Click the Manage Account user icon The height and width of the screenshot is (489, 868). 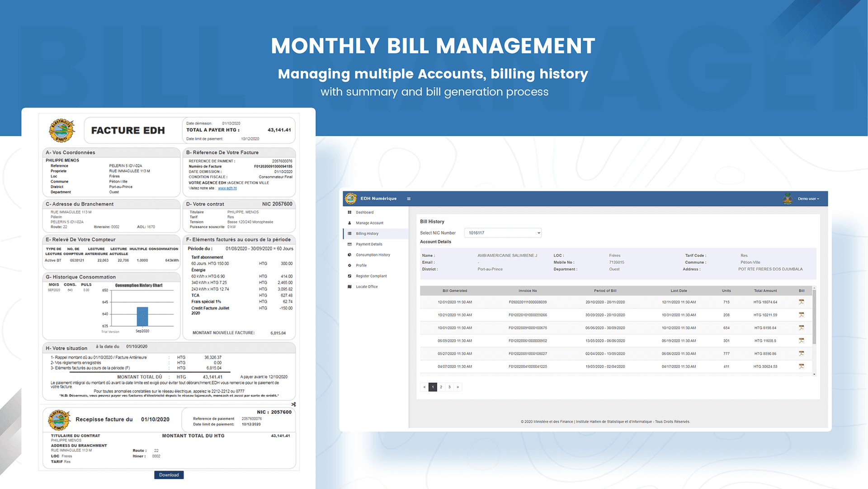coord(349,223)
